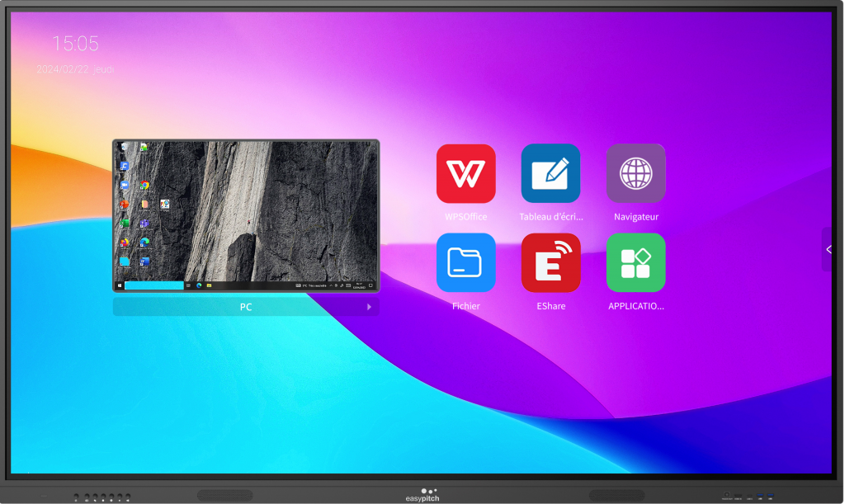Open the WPSOffice app
The height and width of the screenshot is (504, 845).
(465, 174)
